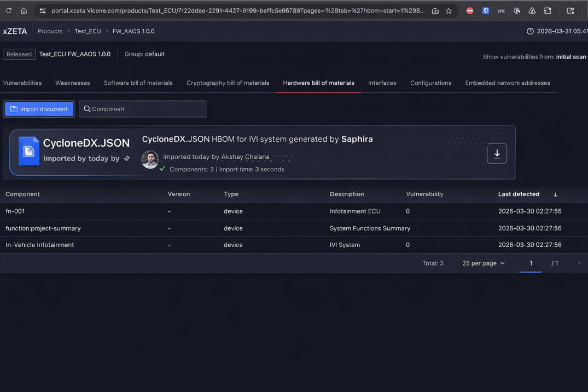Open the 25 per page dropdown
Viewport: 588px width, 392px height.
(x=483, y=263)
